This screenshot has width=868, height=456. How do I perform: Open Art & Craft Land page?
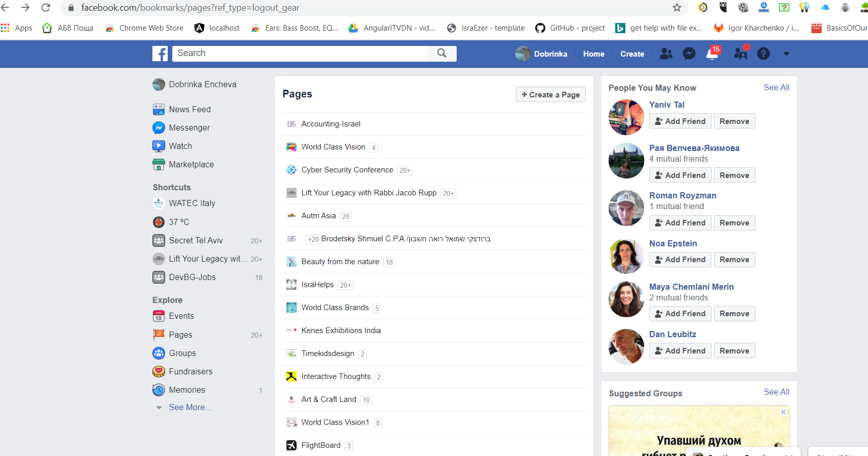click(x=329, y=399)
